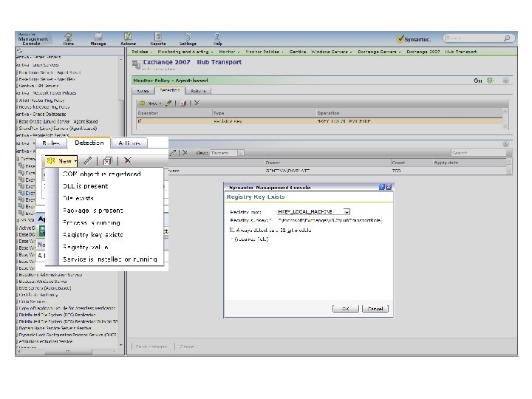Open the Reports toolbar icon
Screen dimensions: 532x399
coord(158,39)
